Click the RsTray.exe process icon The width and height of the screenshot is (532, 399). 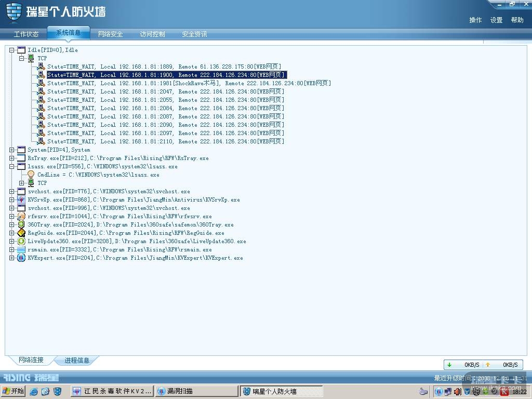pos(21,158)
